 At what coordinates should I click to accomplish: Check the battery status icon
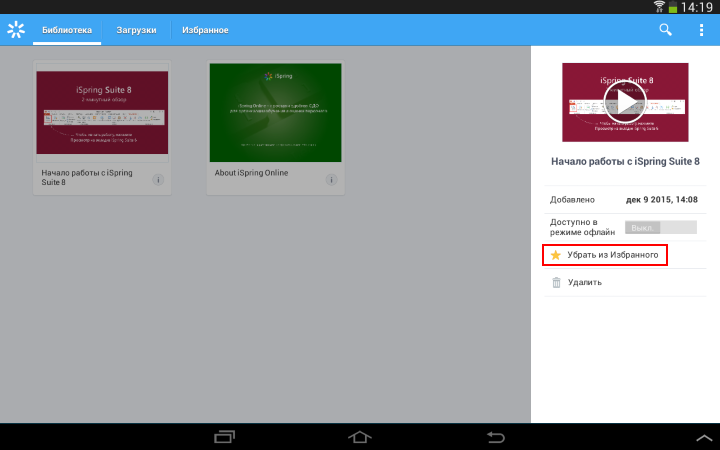(x=673, y=7)
